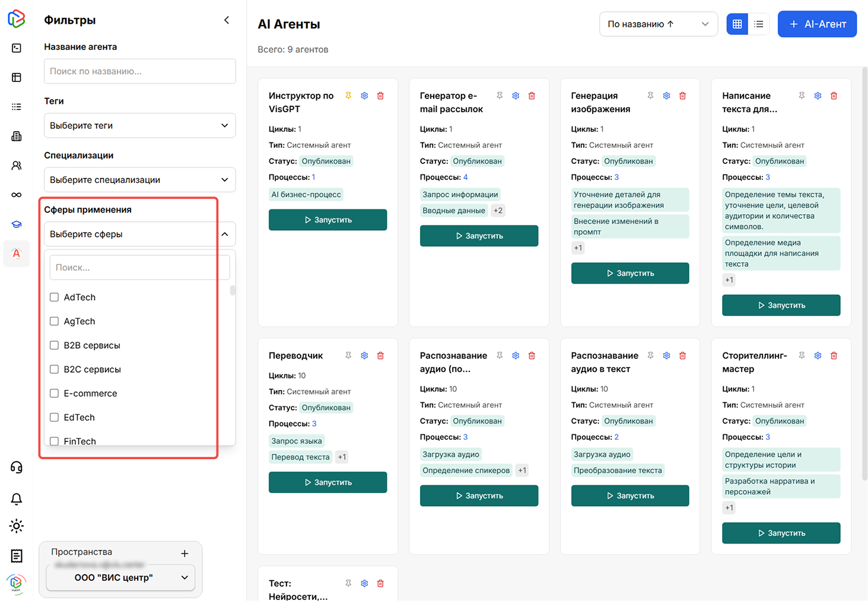Screen dimensions: 868x601
Task: Click the headset support icon in sidebar
Action: click(x=17, y=468)
